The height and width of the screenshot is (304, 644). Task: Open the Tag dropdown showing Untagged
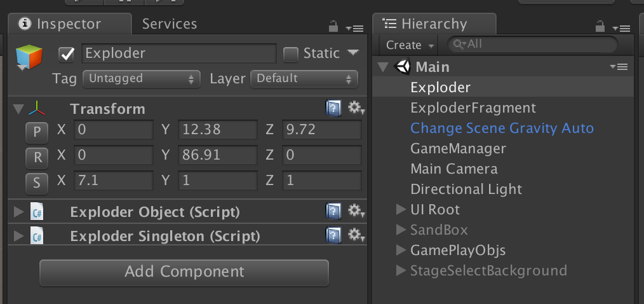coord(141,79)
